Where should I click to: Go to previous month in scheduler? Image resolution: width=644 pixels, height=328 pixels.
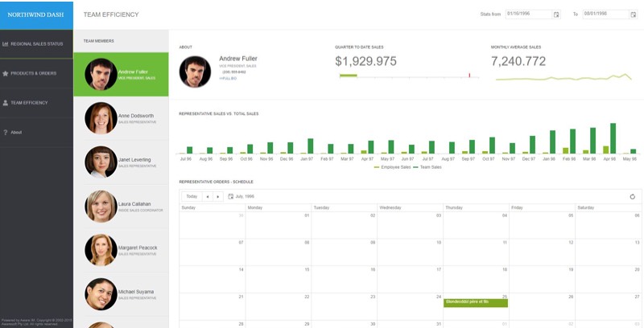[x=207, y=196]
